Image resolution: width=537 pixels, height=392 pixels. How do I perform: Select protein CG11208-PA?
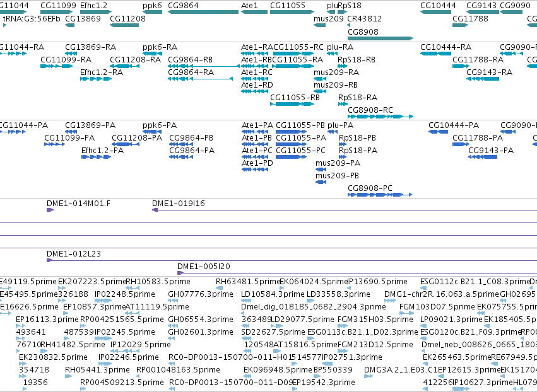(126, 144)
